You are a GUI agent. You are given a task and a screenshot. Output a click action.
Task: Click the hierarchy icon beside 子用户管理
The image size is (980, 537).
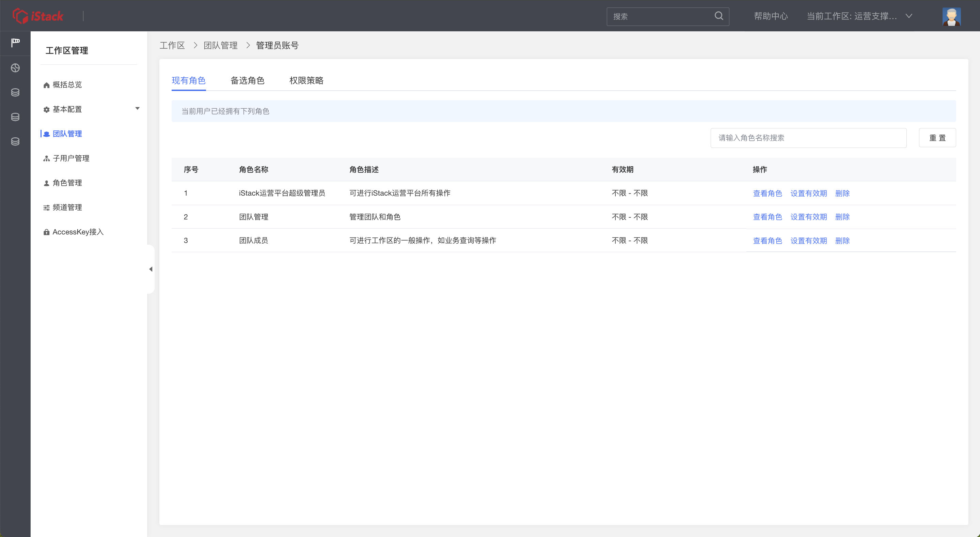click(x=46, y=159)
